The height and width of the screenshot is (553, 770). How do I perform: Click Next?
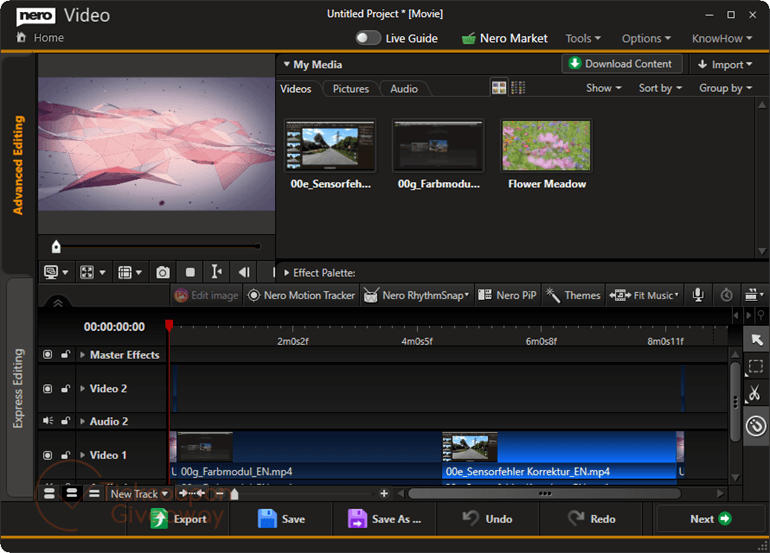pyautogui.click(x=710, y=519)
